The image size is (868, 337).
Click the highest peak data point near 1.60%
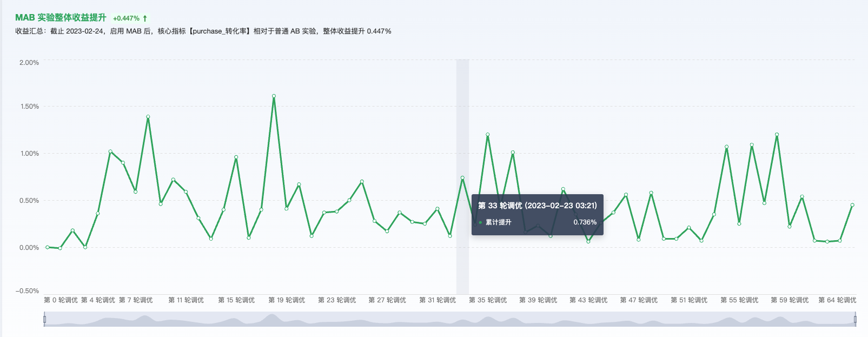coord(274,96)
